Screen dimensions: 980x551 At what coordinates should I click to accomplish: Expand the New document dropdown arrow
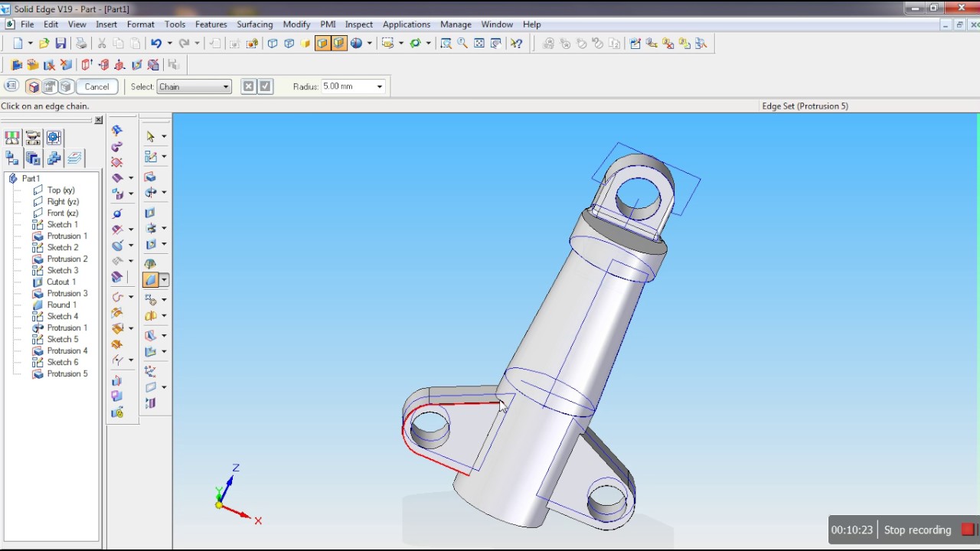point(30,44)
